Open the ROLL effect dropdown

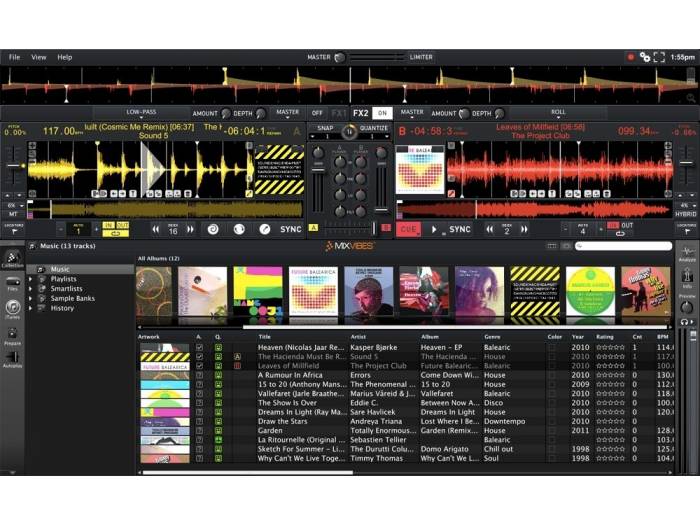pyautogui.click(x=558, y=113)
